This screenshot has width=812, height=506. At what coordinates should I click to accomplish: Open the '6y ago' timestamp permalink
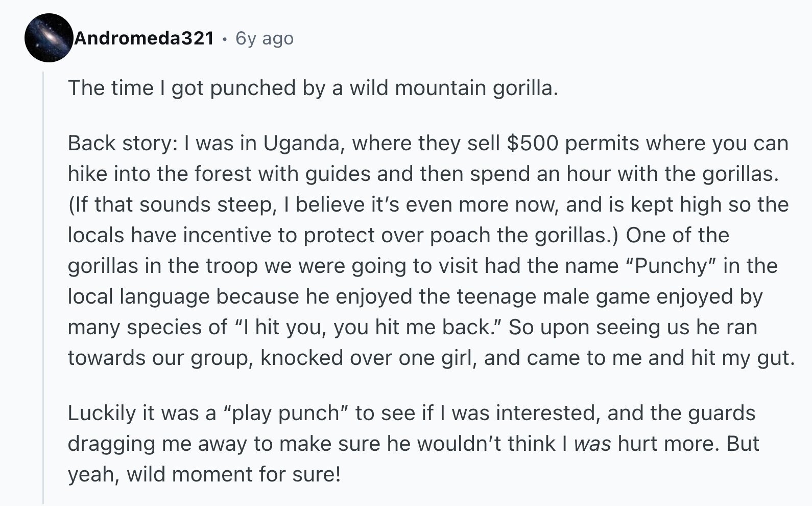265,38
